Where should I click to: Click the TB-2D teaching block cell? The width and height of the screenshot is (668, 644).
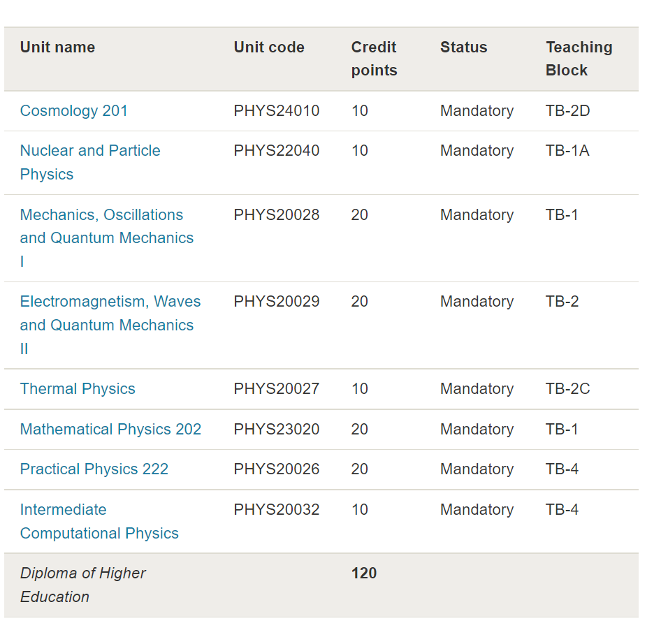[568, 111]
